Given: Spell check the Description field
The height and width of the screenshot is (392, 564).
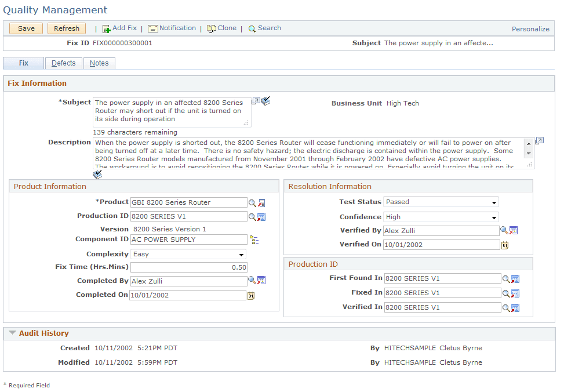Looking at the screenshot, I should [x=97, y=173].
